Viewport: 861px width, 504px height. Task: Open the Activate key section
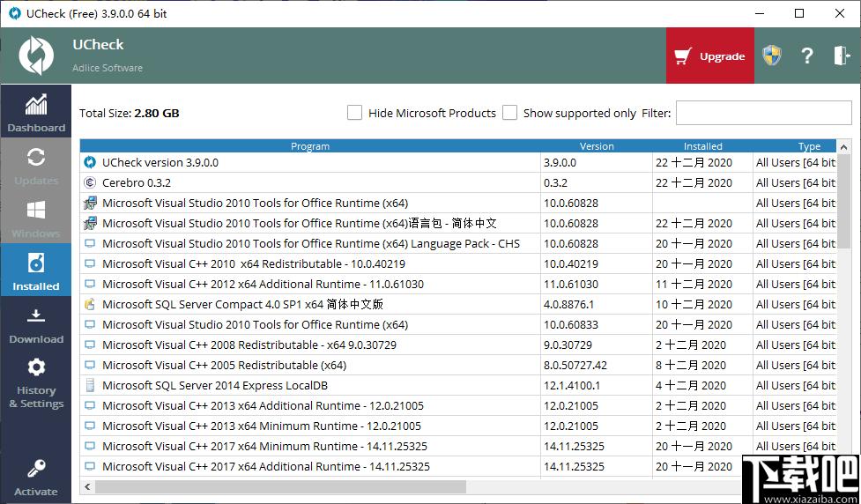tap(36, 477)
